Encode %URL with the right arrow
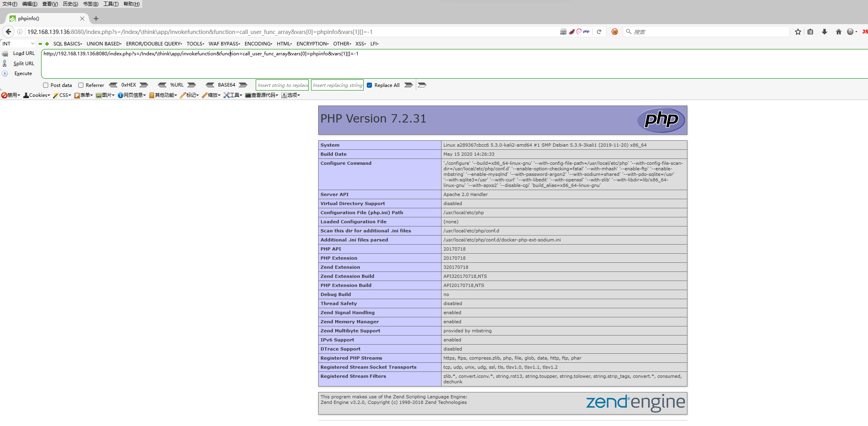868x426 pixels. 192,85
